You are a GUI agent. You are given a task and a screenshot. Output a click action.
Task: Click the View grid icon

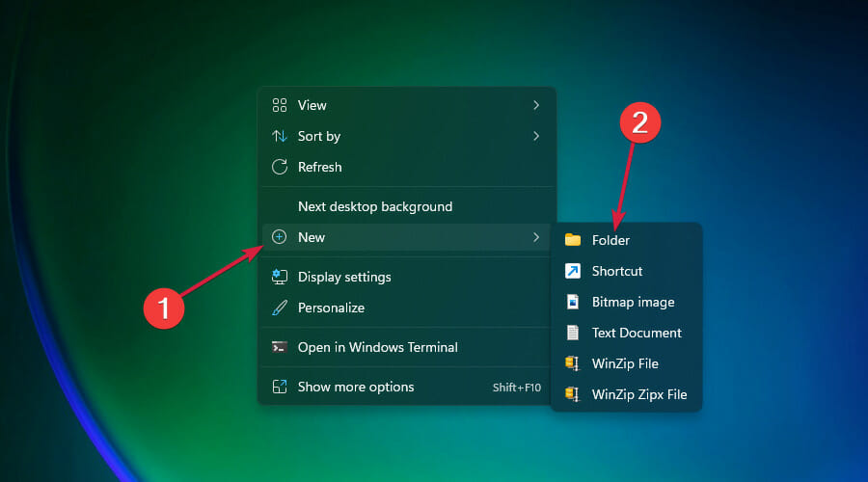point(280,105)
